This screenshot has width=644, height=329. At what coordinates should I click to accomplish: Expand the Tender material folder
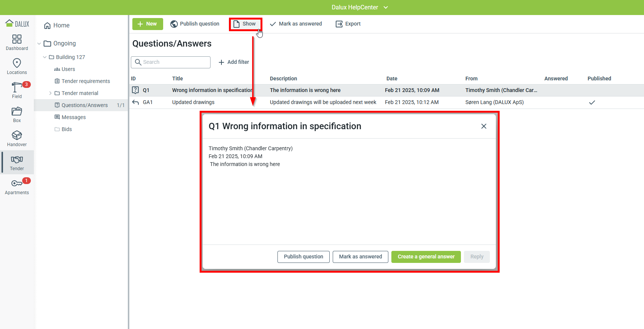click(50, 93)
